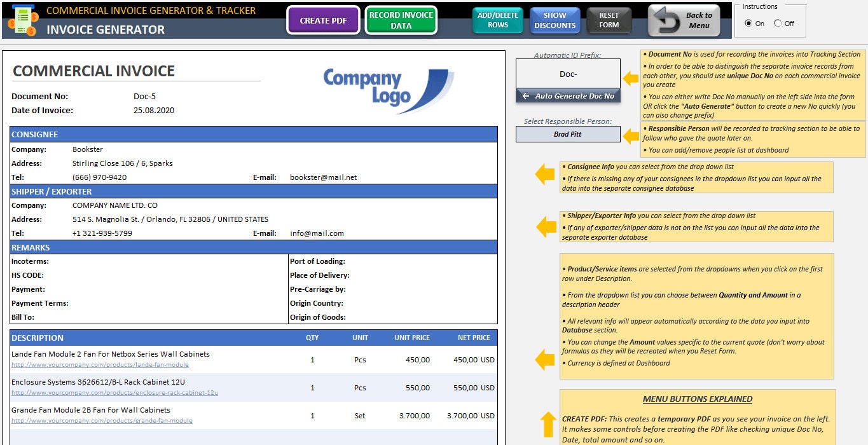This screenshot has height=445, width=868.
Task: Click the invoice generator logo icon top-left
Action: pos(23,19)
